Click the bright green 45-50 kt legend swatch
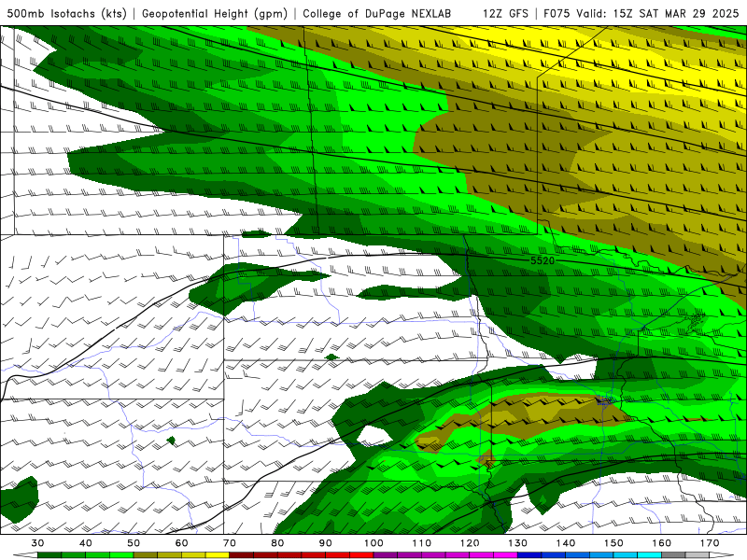The width and height of the screenshot is (747, 560). click(x=121, y=555)
